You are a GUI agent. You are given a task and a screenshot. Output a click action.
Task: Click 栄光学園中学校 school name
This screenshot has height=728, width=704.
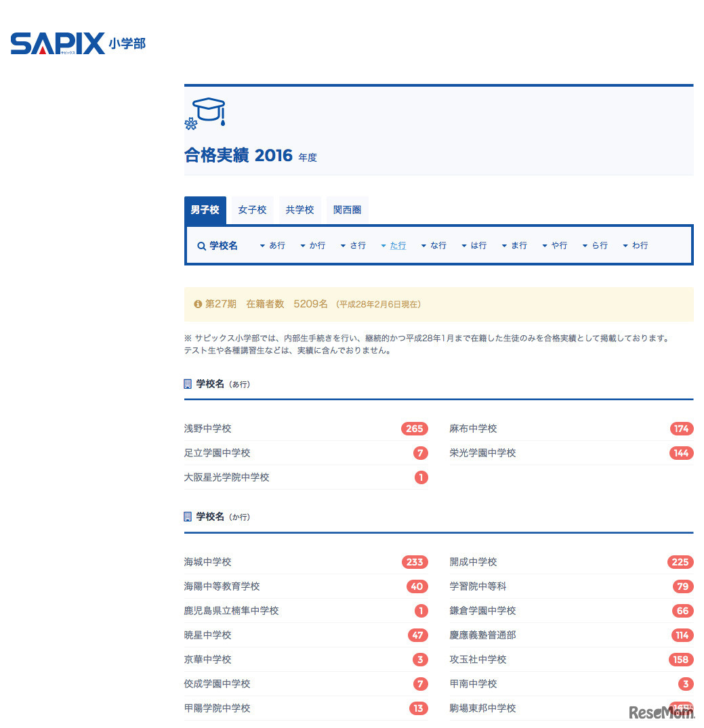coord(483,453)
